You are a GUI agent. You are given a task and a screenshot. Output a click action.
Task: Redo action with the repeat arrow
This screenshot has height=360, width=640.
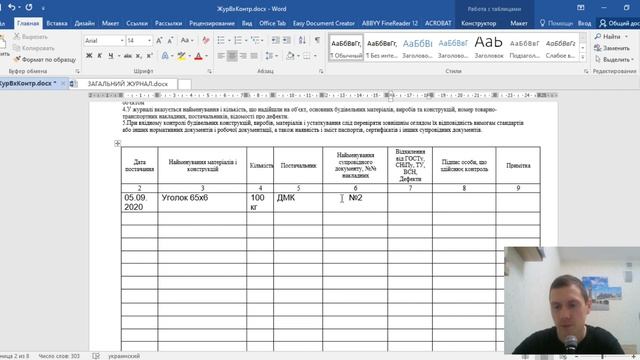(29, 7)
